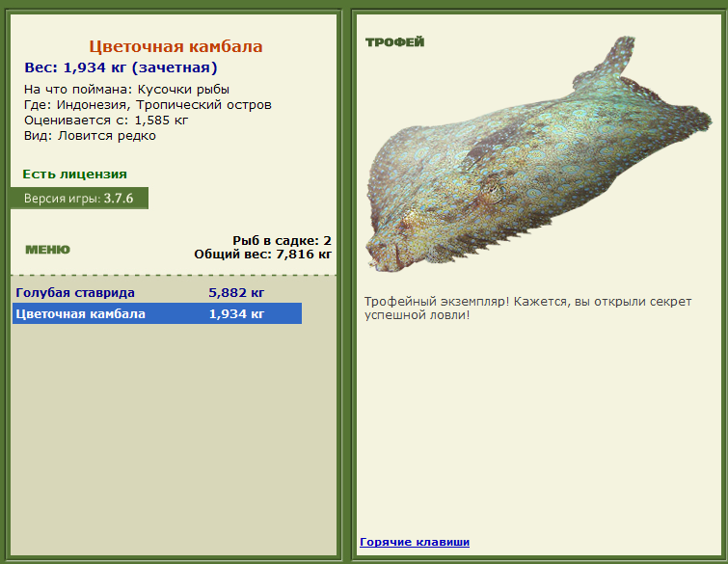This screenshot has width=728, height=564.
Task: Click the Где: Индонезия, Тропический остров line
Action: [x=148, y=105]
